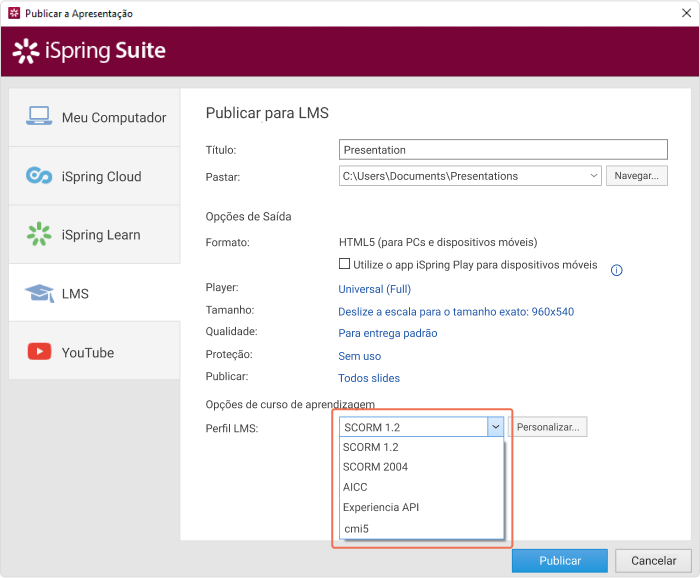Open the Universal (Full) player link
700x578 pixels.
(375, 289)
